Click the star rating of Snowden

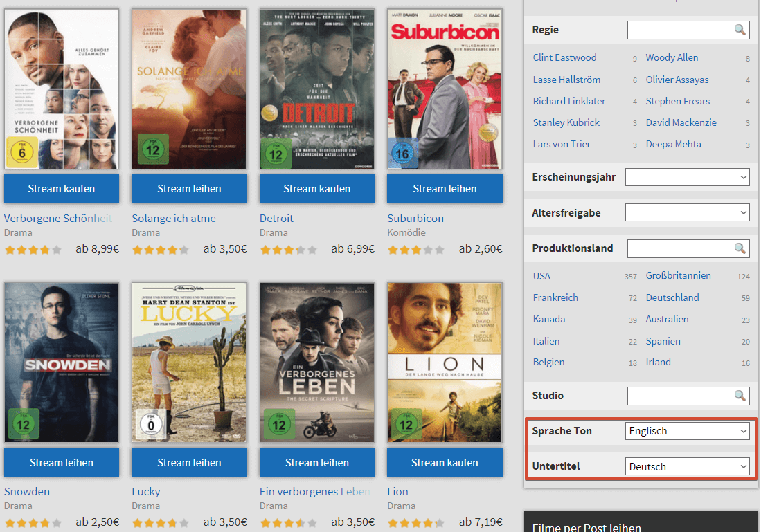33,523
